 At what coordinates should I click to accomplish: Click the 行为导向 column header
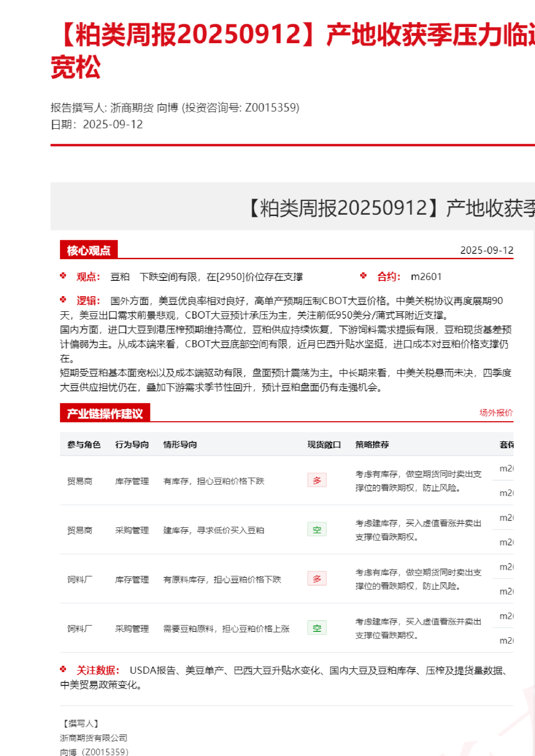132,445
